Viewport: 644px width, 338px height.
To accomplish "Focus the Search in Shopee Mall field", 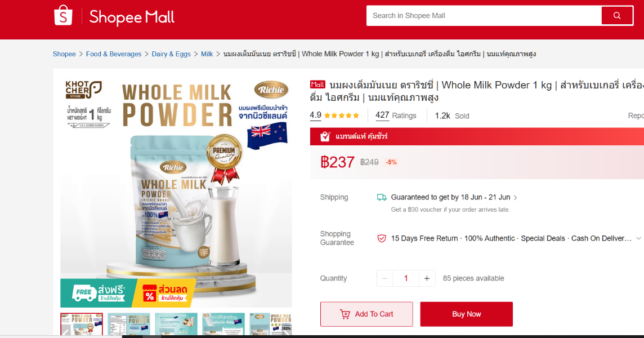I will (484, 16).
